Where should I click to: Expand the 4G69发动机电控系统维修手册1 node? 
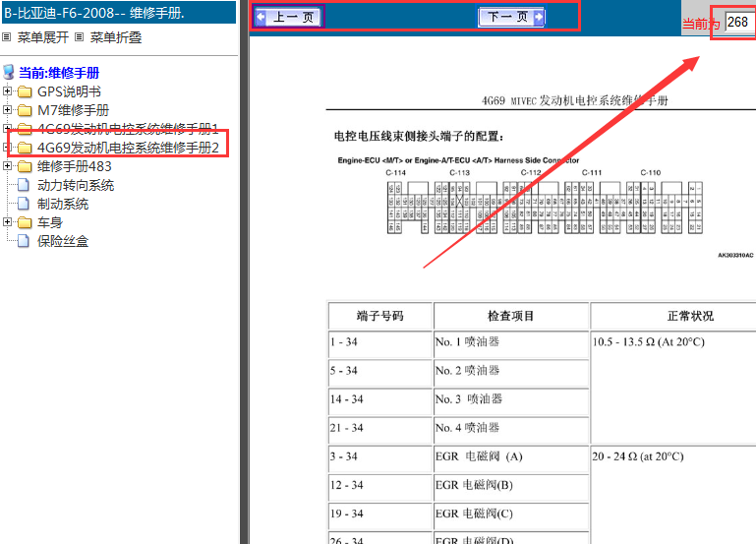coord(7,128)
